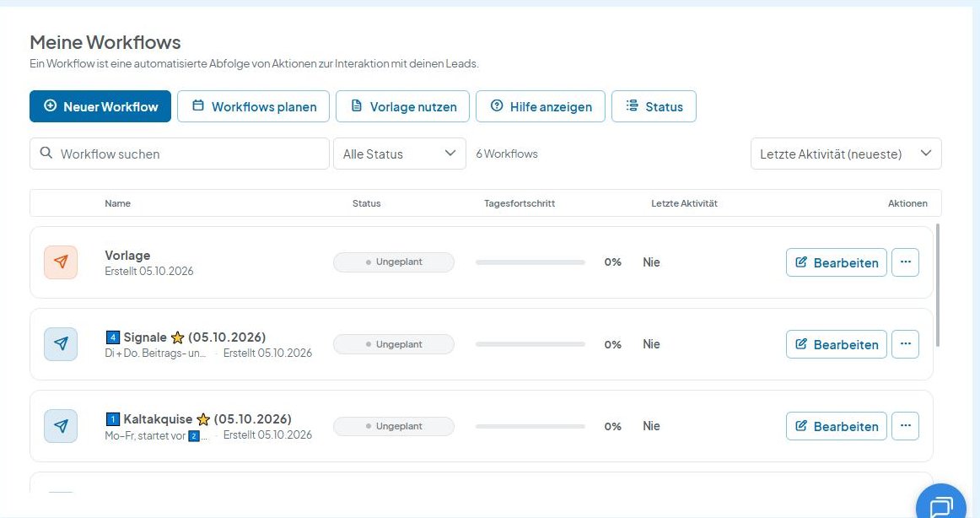Click the Letzte Aktivität column header
This screenshot has width=980, height=518.
pos(684,203)
